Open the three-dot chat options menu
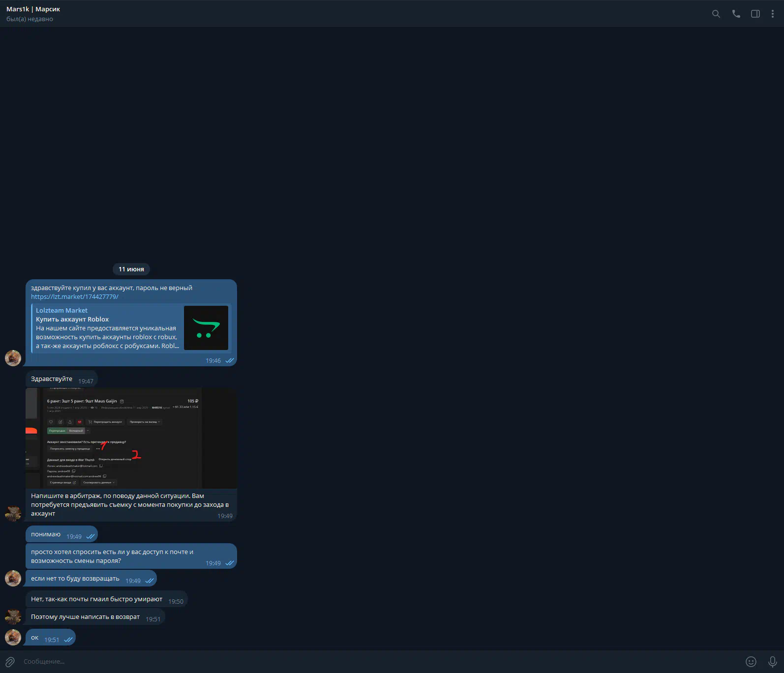Viewport: 784px width, 673px height. 773,14
